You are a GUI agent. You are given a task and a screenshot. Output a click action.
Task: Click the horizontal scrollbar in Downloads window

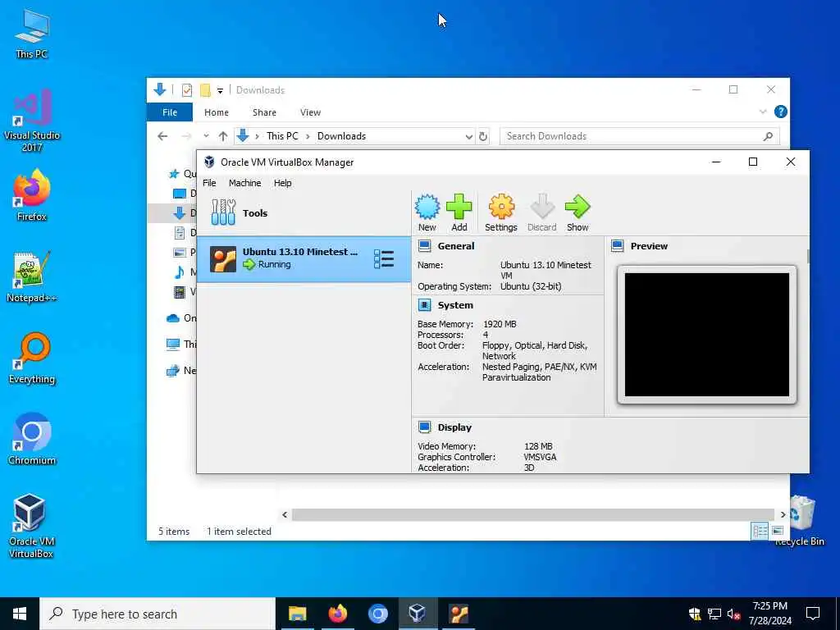[533, 514]
